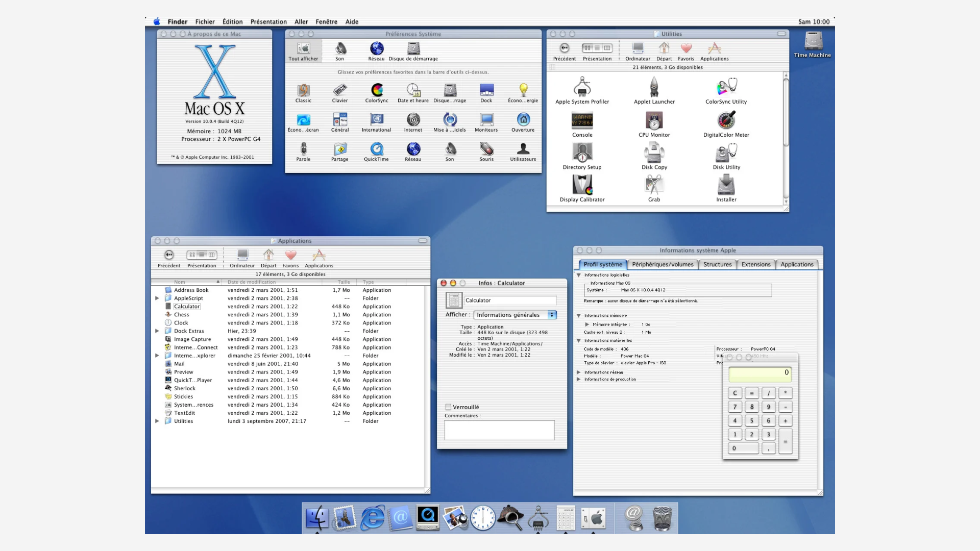Viewport: 980px width, 551px height.
Task: Toggle toolbar button in Utilities title bar
Action: [x=781, y=34]
